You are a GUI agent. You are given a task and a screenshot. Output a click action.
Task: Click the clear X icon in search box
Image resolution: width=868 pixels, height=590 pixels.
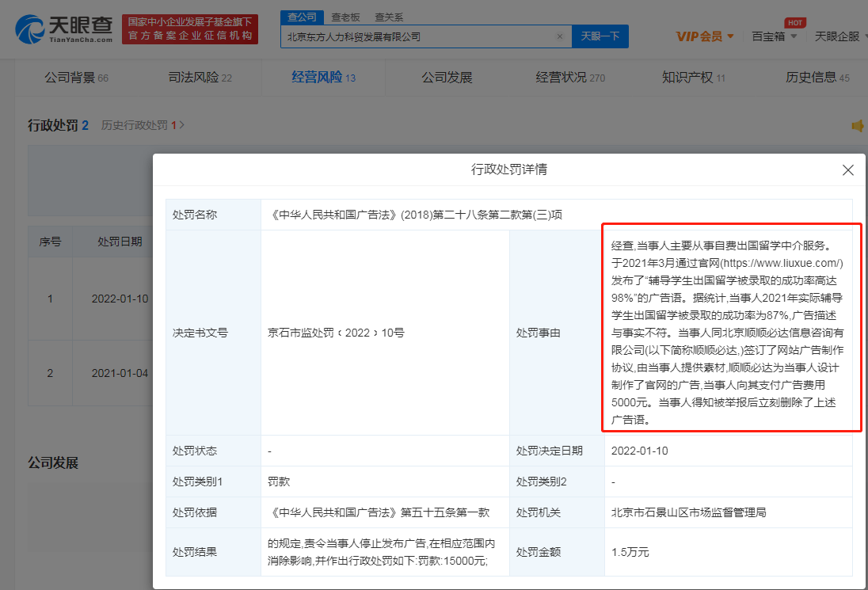tap(560, 36)
